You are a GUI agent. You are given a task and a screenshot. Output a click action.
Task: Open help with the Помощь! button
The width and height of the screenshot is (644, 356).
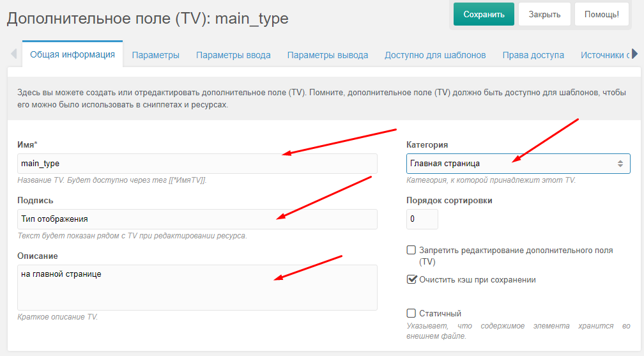602,15
